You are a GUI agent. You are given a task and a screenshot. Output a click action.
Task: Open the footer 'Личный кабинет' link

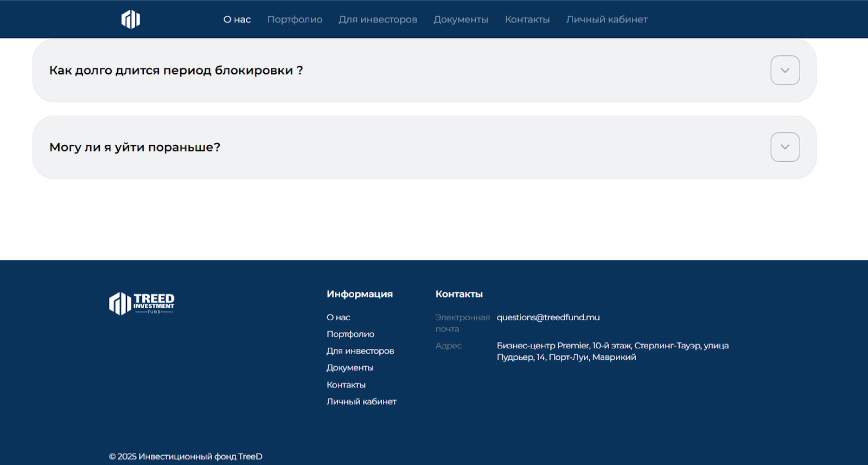[361, 402]
